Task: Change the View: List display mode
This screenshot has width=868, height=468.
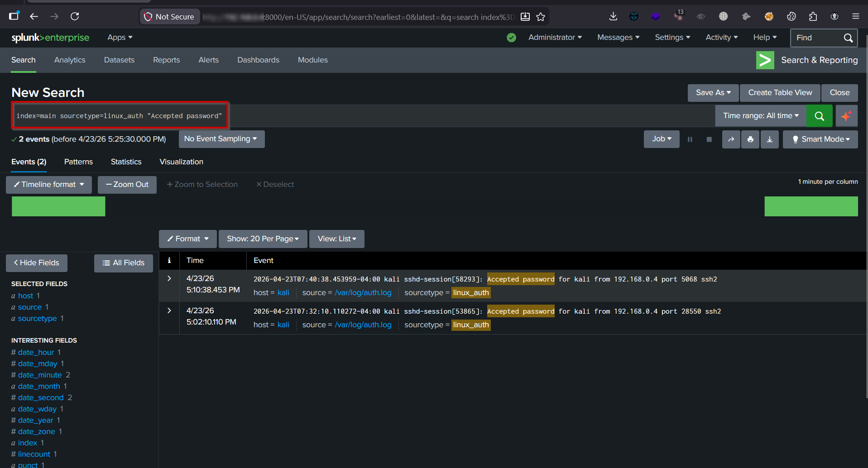Action: point(337,239)
